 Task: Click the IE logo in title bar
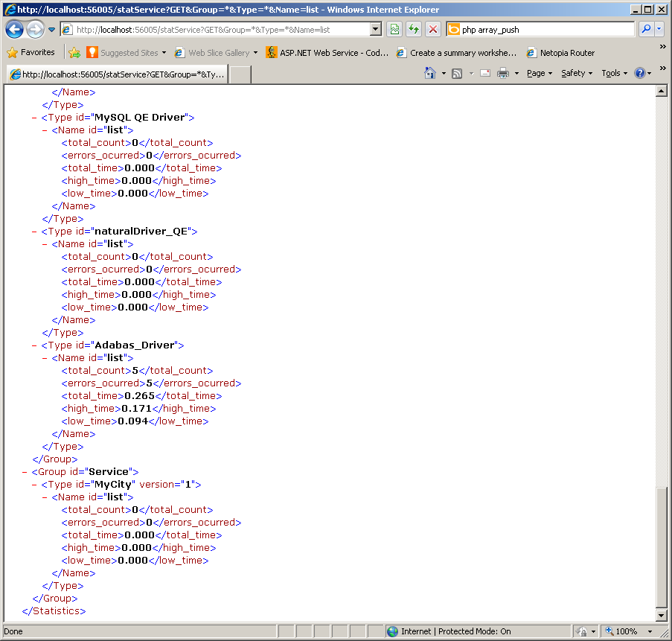[x=10, y=10]
